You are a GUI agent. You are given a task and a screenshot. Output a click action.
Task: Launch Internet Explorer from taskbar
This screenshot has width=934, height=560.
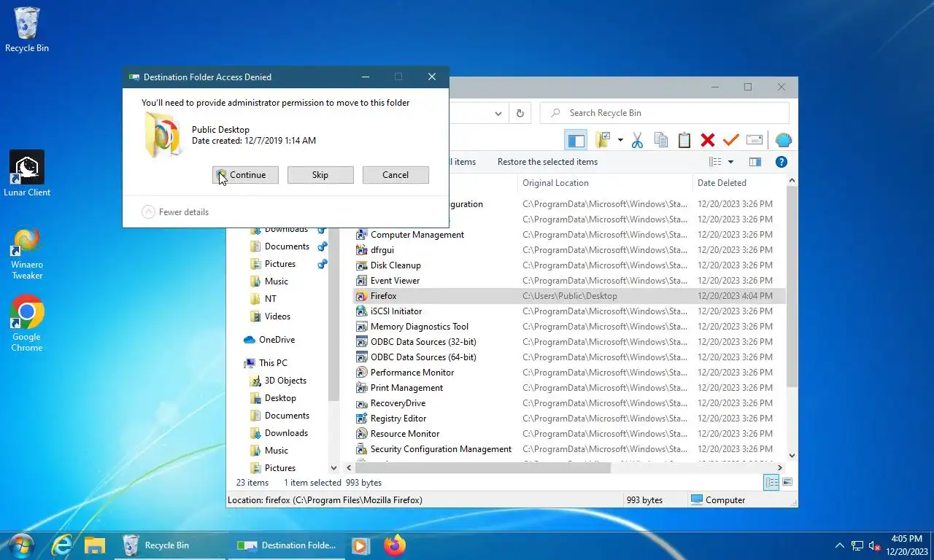coord(61,545)
